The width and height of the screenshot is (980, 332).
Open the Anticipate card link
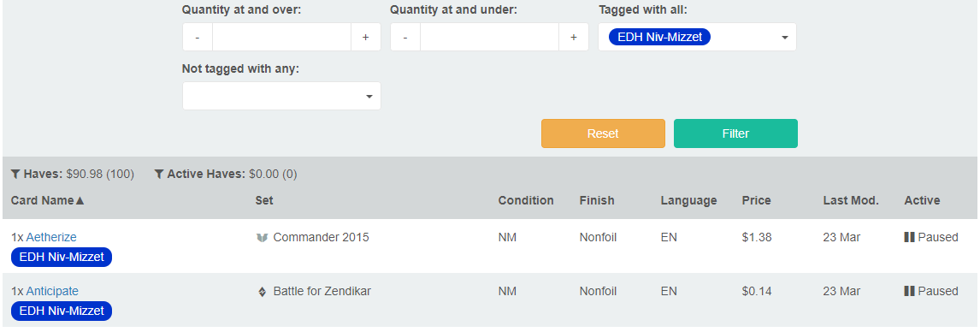(52, 292)
